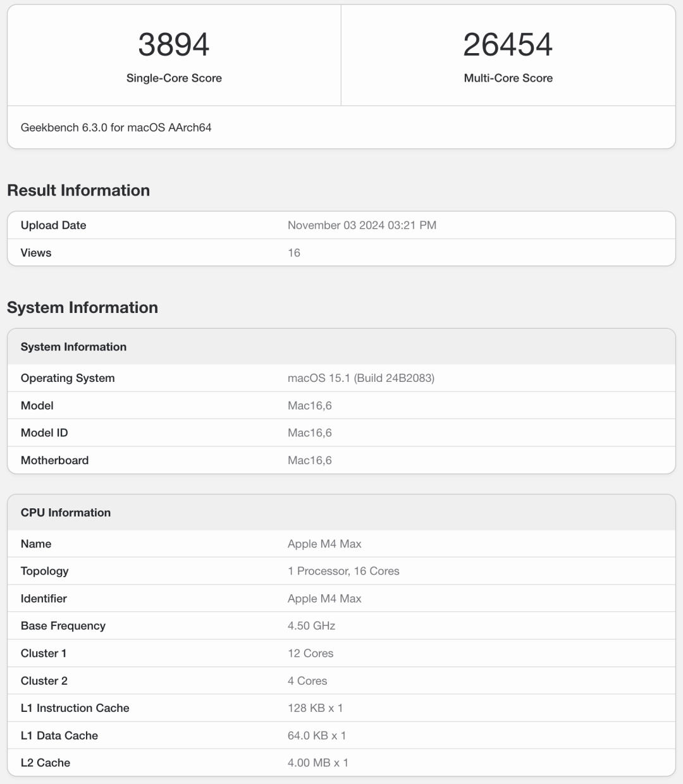Select the L1 Instruction Cache 128 KB value
683x784 pixels.
[315, 708]
